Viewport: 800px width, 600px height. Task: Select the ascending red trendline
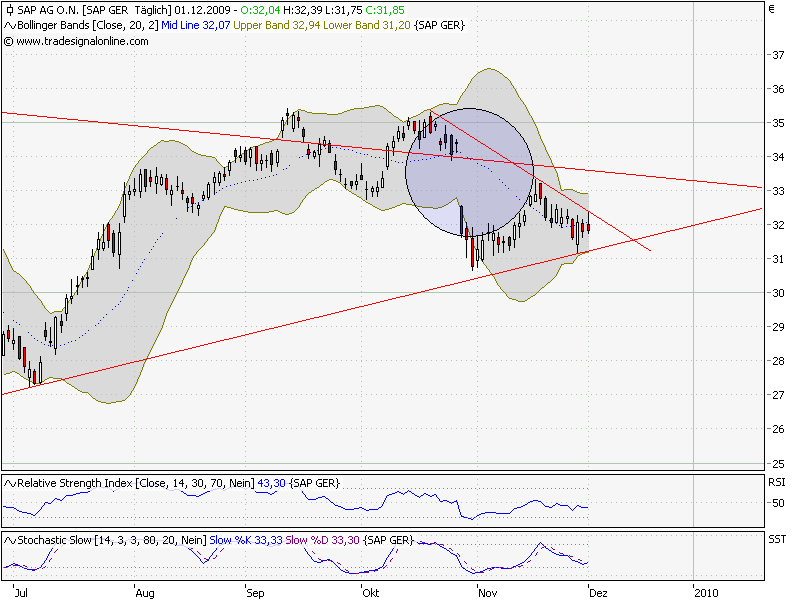(x=300, y=320)
